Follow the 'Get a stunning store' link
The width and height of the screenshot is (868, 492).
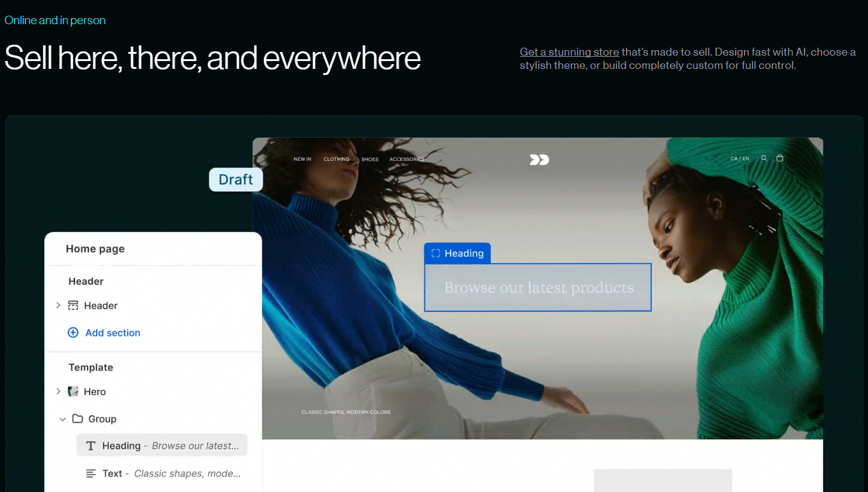click(569, 52)
